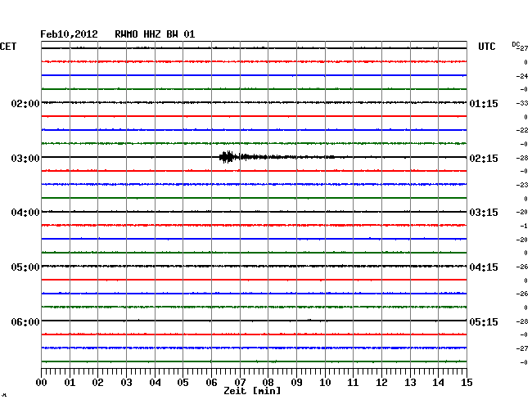The image size is (532, 404).
Task: Click the station label RWMO HHZ BW 01
Action: [x=155, y=34]
